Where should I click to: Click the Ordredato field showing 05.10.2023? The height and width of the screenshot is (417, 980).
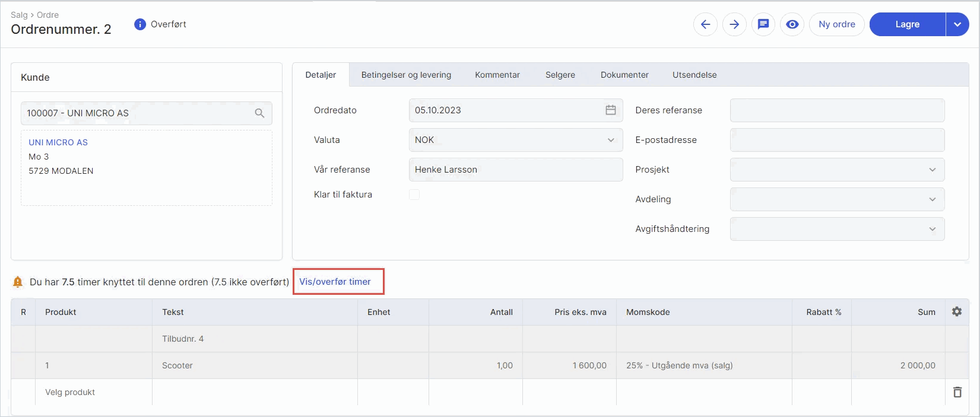516,110
